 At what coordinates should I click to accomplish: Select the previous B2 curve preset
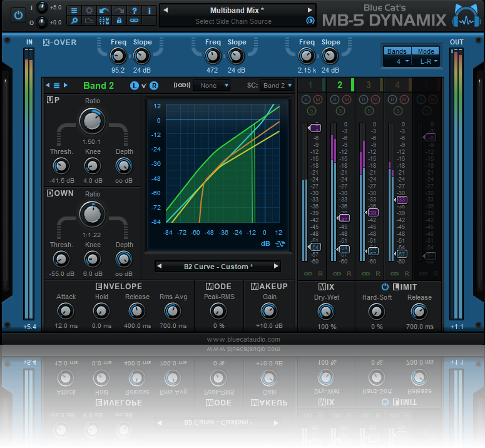pyautogui.click(x=160, y=266)
